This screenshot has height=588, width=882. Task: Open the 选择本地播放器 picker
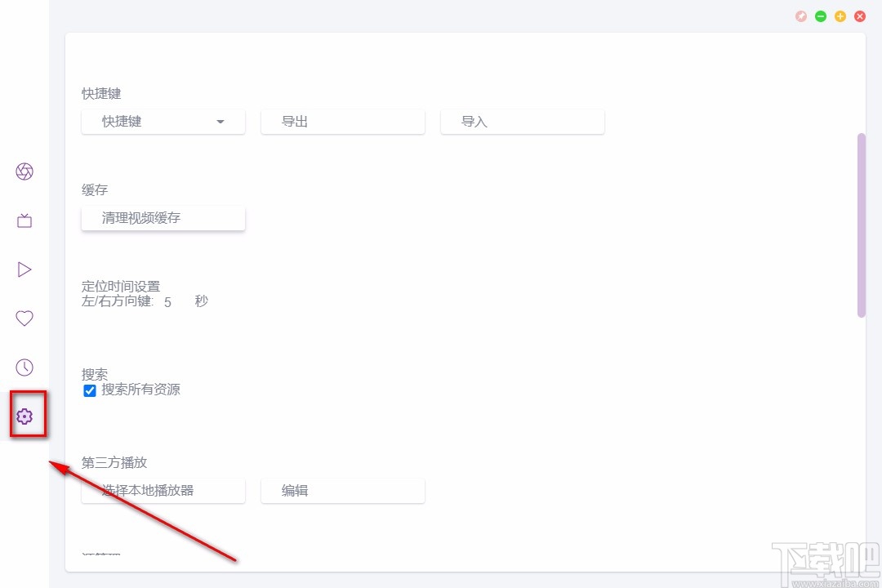(x=163, y=491)
